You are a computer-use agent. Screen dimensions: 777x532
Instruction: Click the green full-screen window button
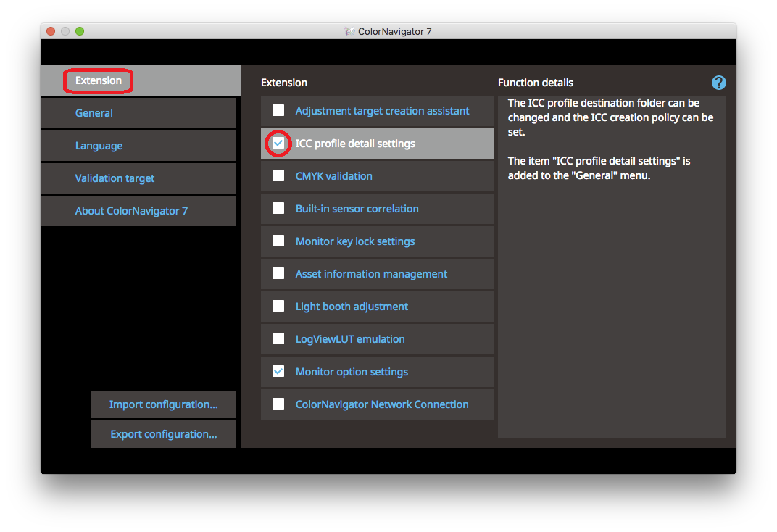click(x=80, y=31)
